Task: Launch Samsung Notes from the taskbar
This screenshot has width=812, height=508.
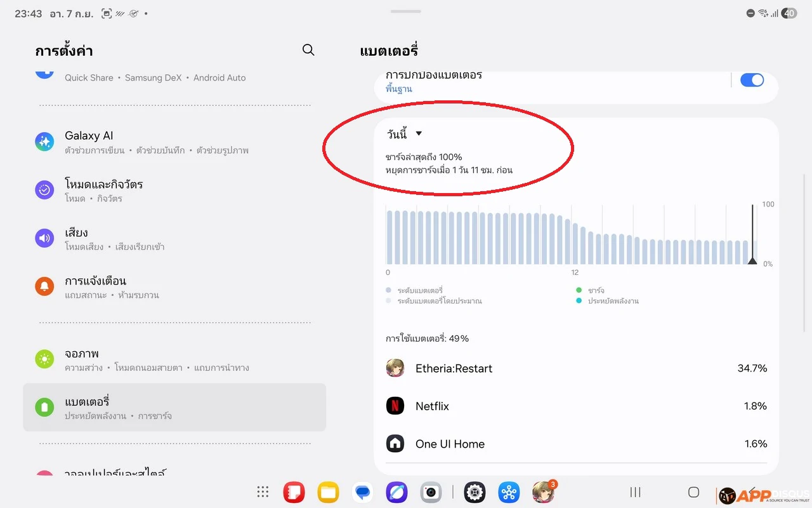Action: coord(294,492)
